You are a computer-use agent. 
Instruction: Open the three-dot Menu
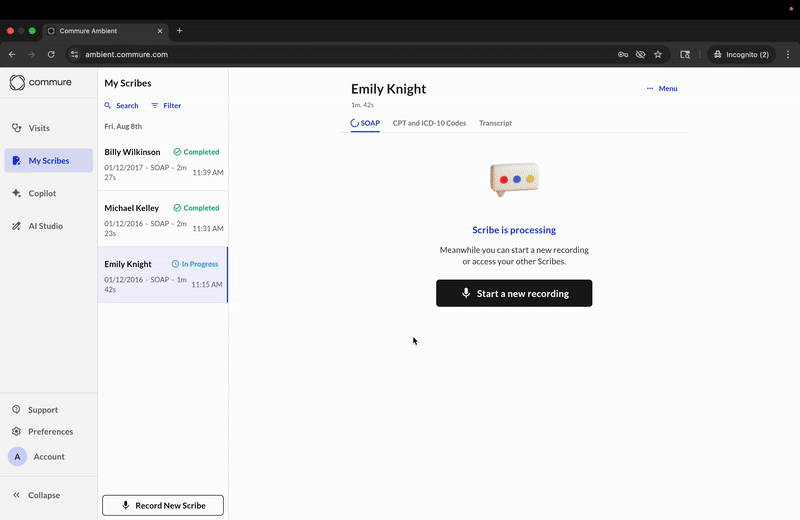[x=662, y=89]
